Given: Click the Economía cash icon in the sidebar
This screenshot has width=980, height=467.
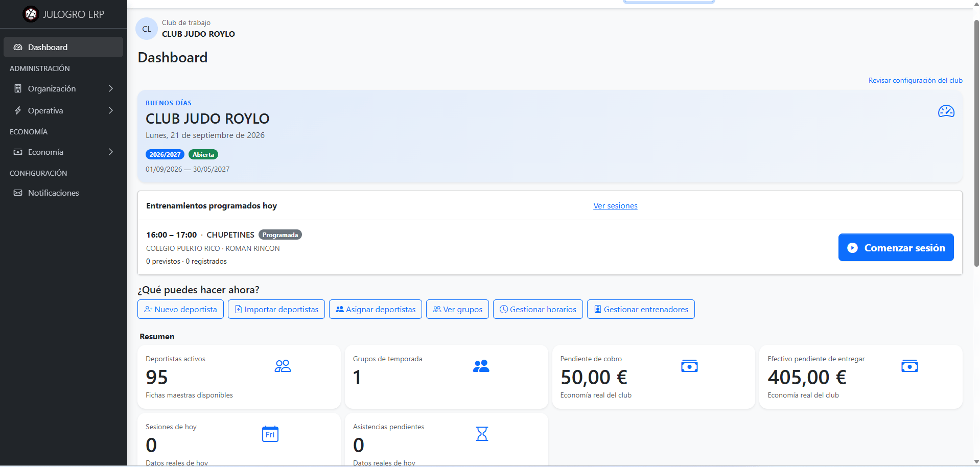Looking at the screenshot, I should (18, 152).
